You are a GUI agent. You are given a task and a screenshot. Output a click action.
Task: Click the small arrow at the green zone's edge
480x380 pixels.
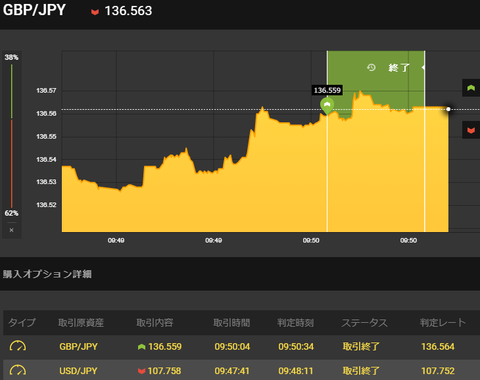423,67
